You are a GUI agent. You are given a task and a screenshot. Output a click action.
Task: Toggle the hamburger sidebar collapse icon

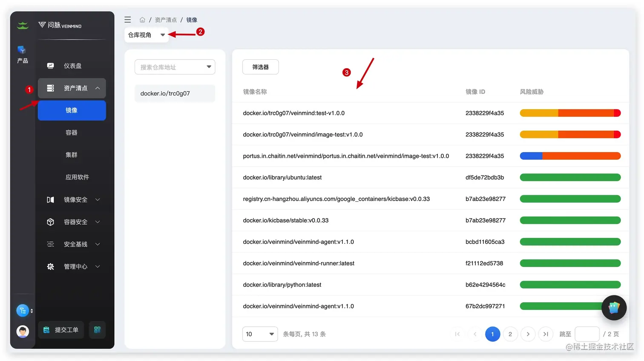[x=127, y=20]
